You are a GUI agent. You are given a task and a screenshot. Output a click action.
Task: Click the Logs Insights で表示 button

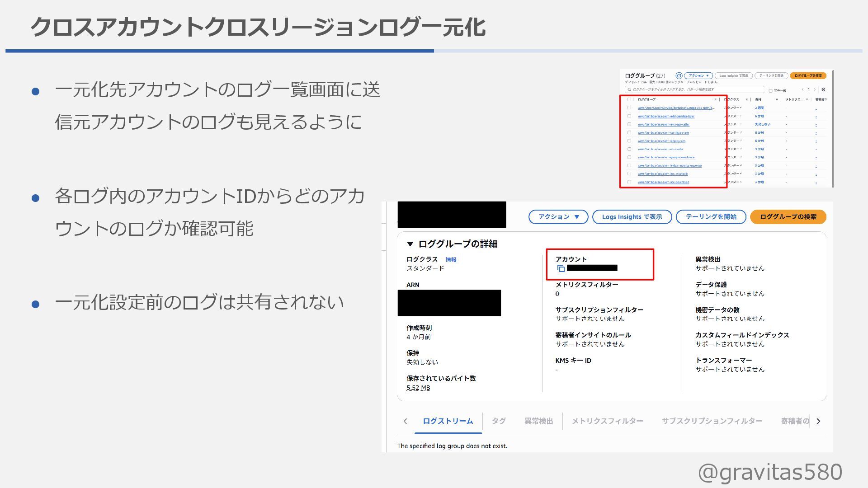point(632,217)
